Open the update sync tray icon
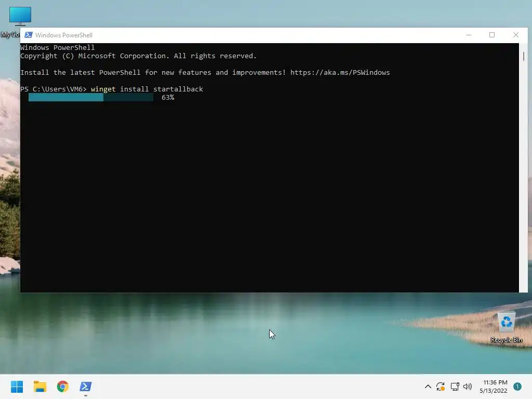Screen dimensions: 532x399 tap(441, 387)
